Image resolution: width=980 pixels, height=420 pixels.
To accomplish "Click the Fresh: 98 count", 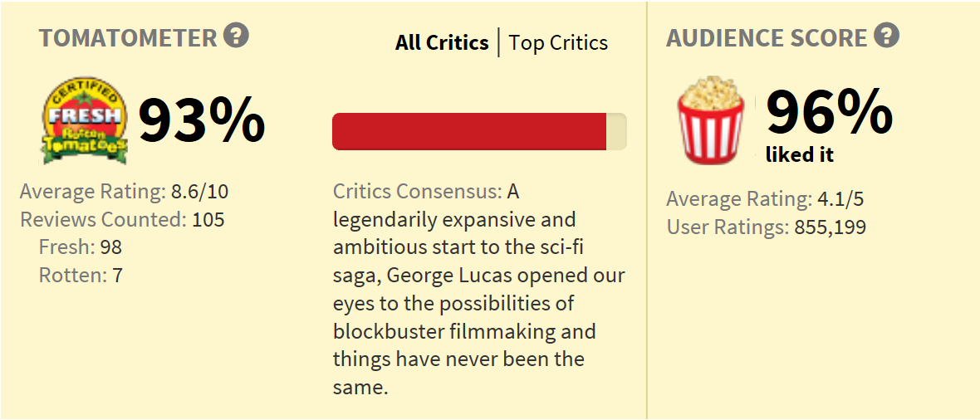I will point(81,247).
